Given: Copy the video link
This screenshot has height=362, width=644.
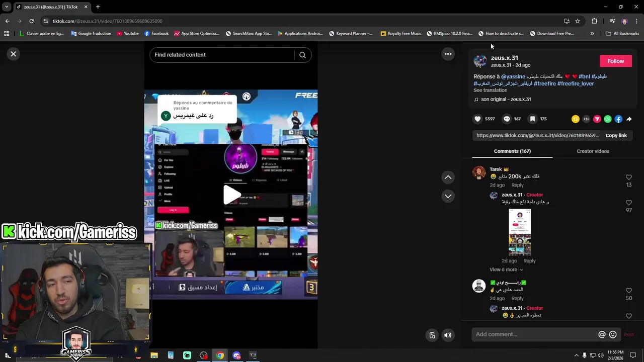Looking at the screenshot, I should [x=616, y=135].
